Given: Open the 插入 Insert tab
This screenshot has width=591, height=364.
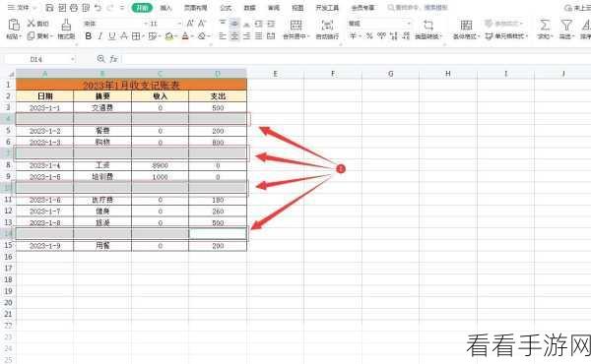Looking at the screenshot, I should [166, 8].
